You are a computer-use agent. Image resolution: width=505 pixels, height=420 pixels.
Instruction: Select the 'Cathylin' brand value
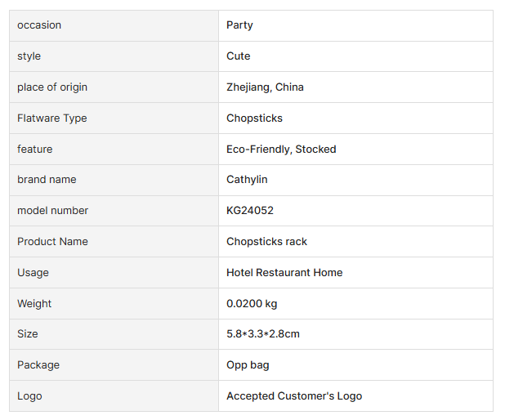(247, 180)
